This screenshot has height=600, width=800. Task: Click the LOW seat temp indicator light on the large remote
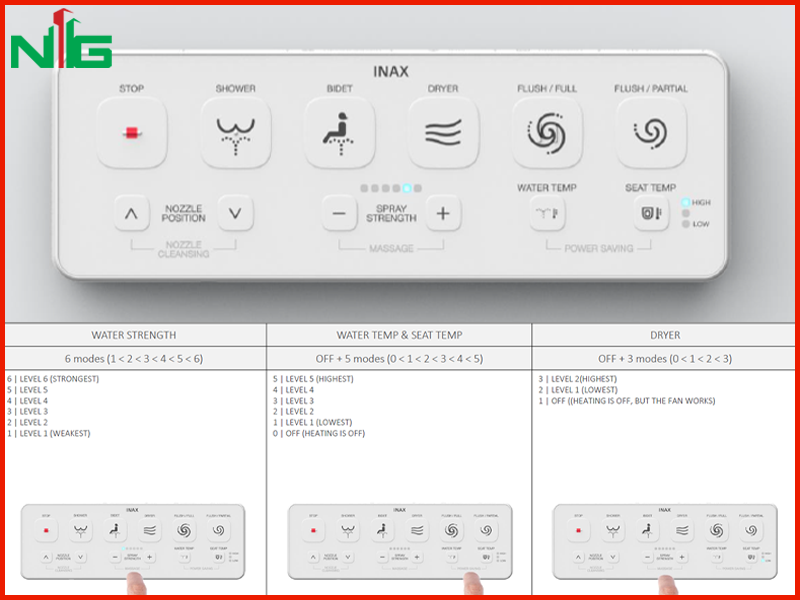pos(686,224)
